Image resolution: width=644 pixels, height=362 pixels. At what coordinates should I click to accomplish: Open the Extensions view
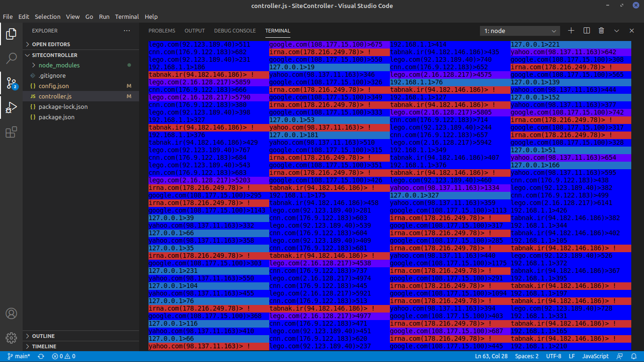point(11,132)
